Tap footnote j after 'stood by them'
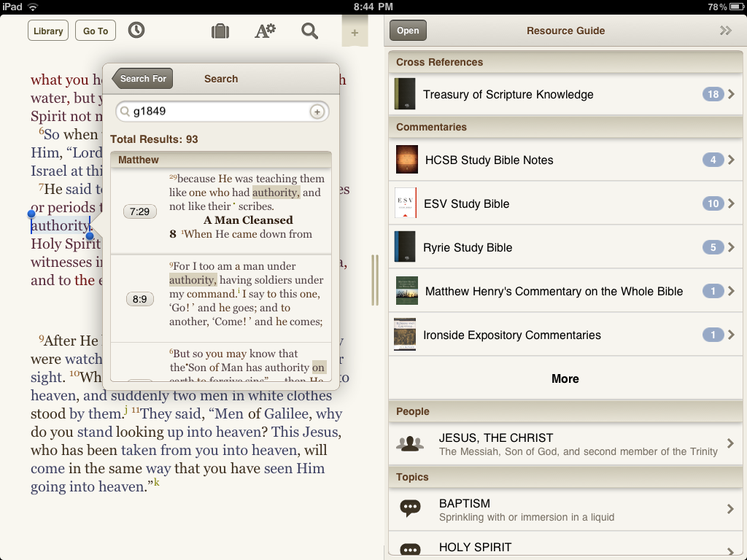This screenshot has width=747, height=560. [x=125, y=409]
